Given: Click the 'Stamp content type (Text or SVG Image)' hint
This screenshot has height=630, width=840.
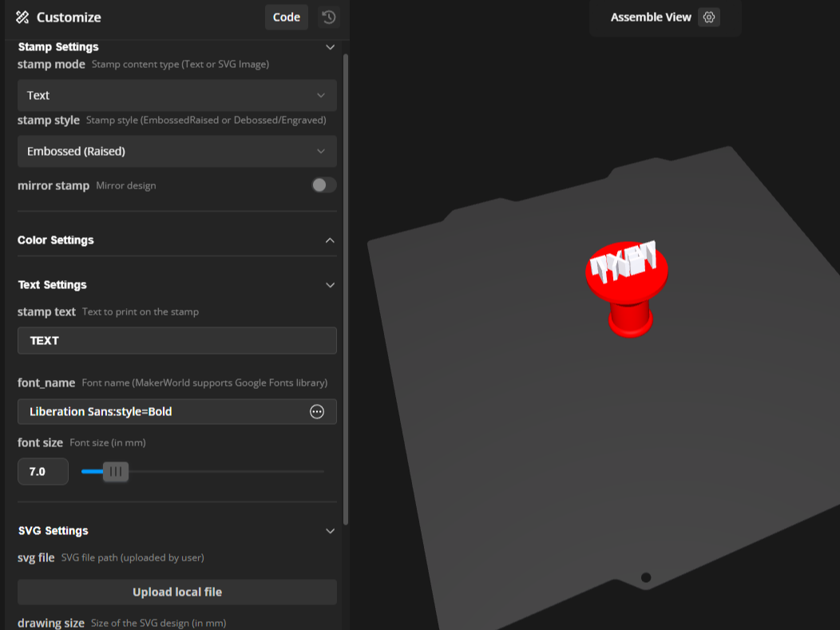Looking at the screenshot, I should (x=180, y=65).
